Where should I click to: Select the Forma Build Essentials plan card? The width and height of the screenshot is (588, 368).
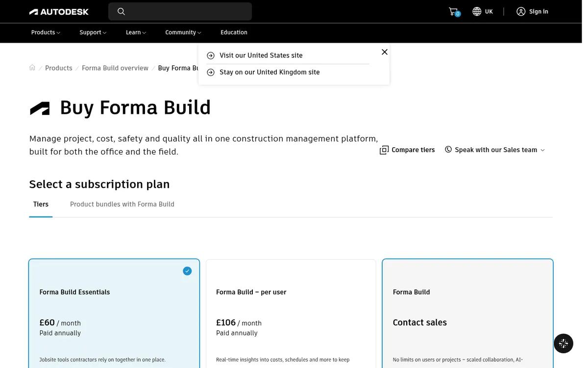click(x=114, y=314)
